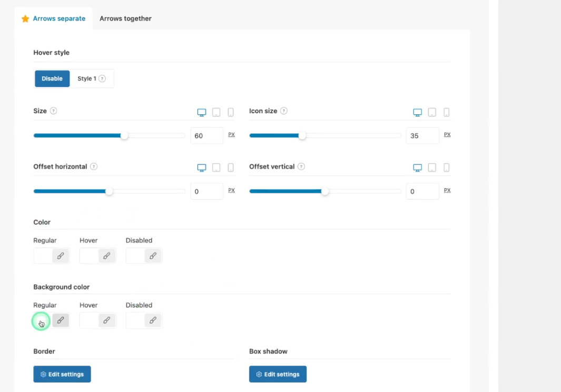This screenshot has width=561, height=392.
Task: Click help icon beside Icon size label
Action: (x=284, y=111)
